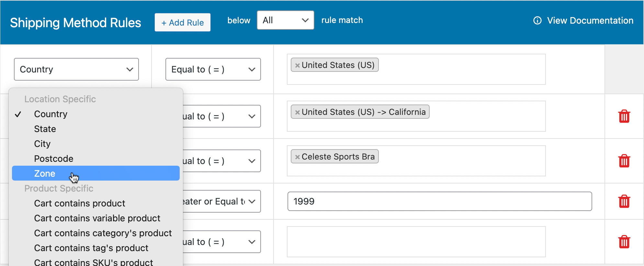Click the info icon beside View Documentation

click(537, 20)
